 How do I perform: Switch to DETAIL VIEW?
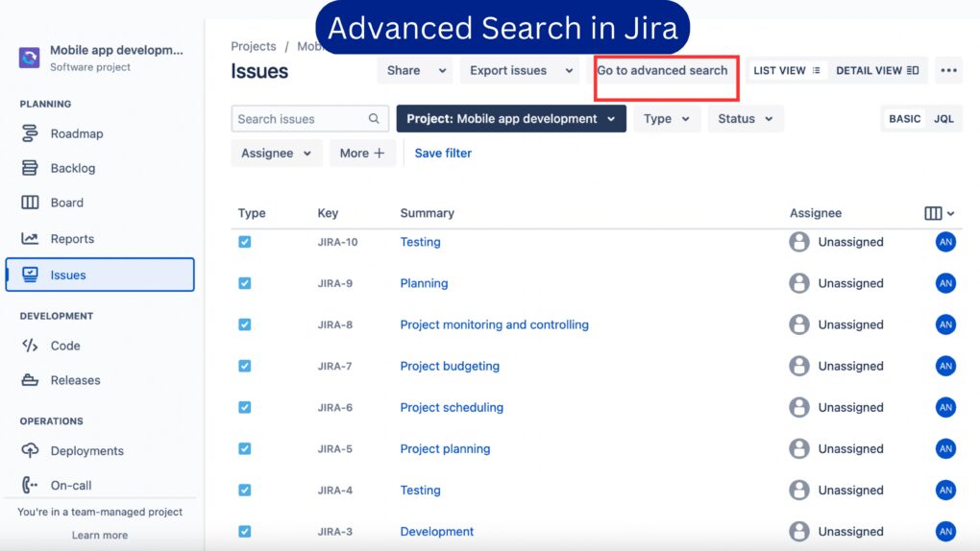[877, 71]
